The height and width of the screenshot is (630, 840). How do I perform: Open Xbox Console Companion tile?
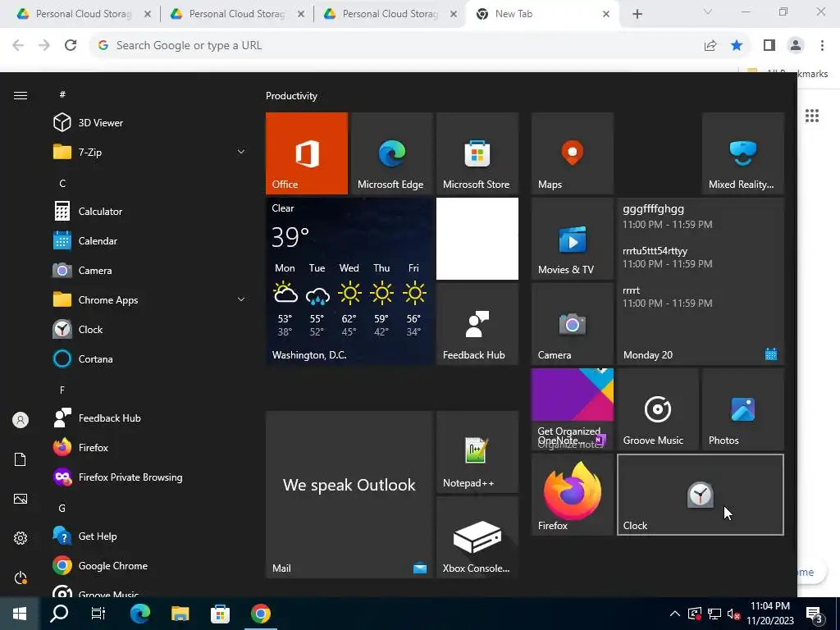point(477,537)
